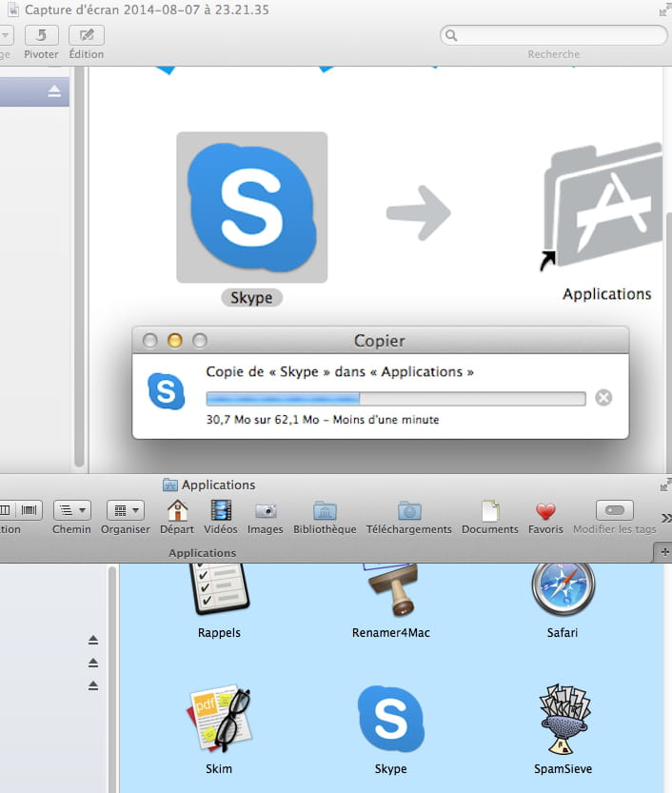Click Preview sidebar vertical scrollbar
The image size is (672, 793).
coord(79,267)
